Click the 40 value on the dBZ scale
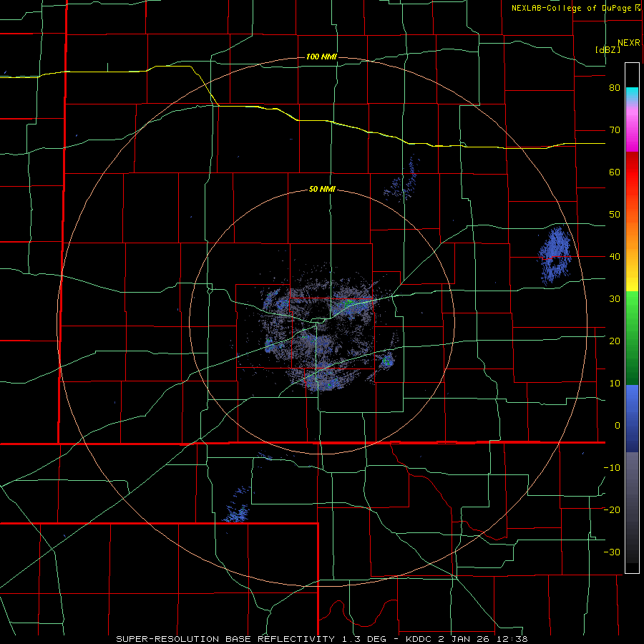The width and height of the screenshot is (644, 644). coord(615,257)
